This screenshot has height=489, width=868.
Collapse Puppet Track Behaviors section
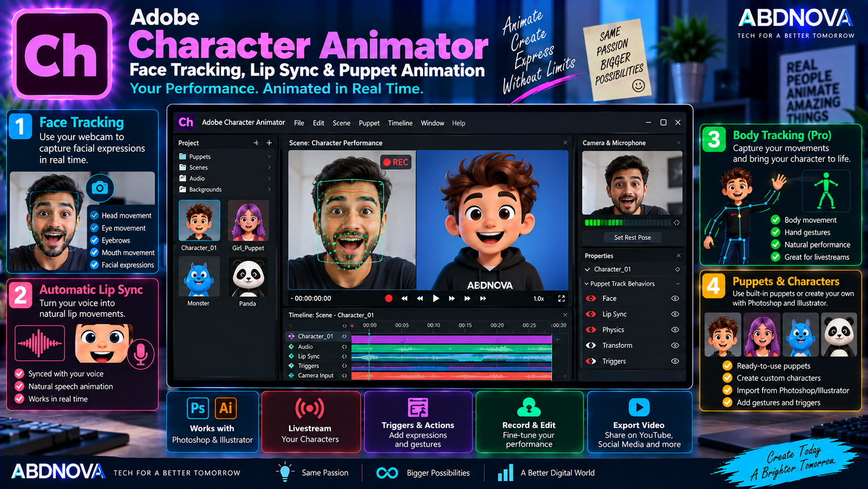point(587,284)
